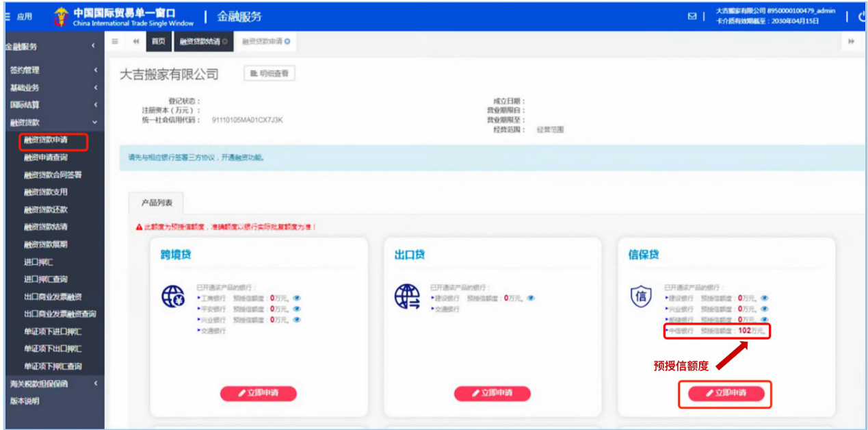Click the admin account name in header
This screenshot has width=868, height=430.
(776, 12)
